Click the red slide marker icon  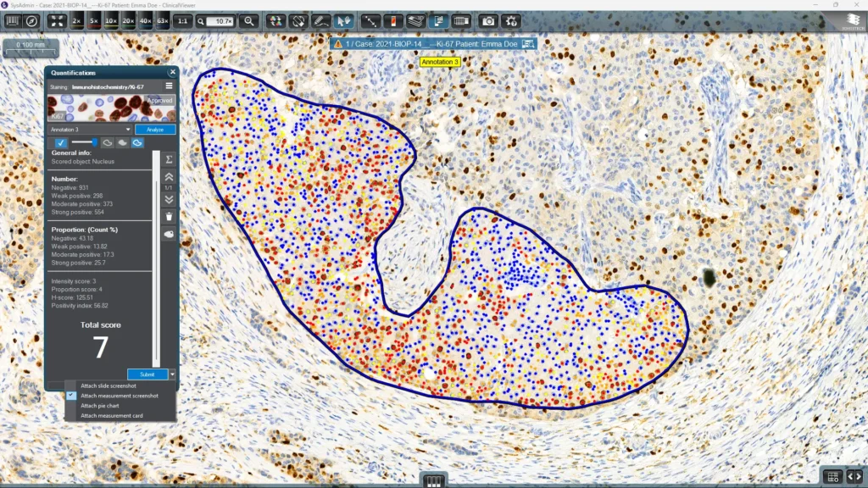coord(393,21)
